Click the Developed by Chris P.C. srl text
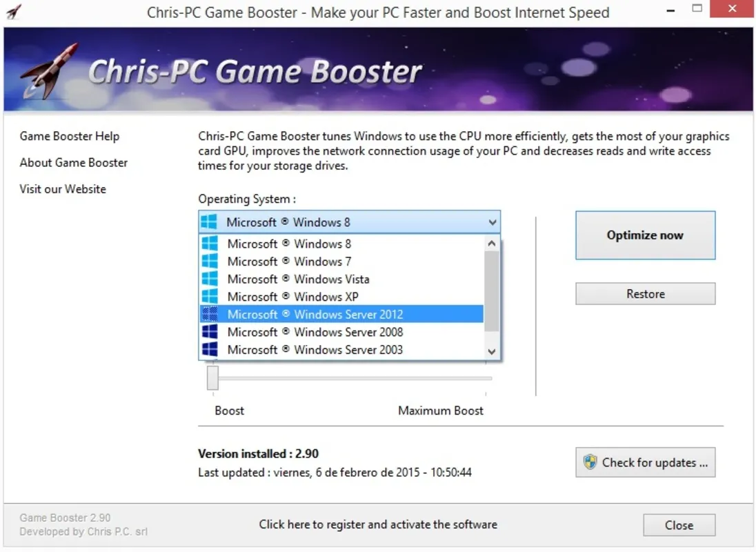Viewport: 756px width, 552px height. click(x=83, y=532)
